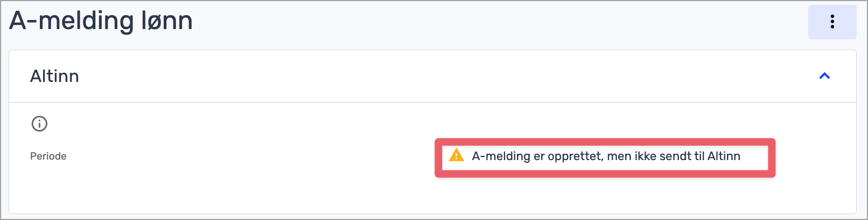Click the word 'Altinn' in the warning text
This screenshot has height=220, width=868.
[x=724, y=156]
